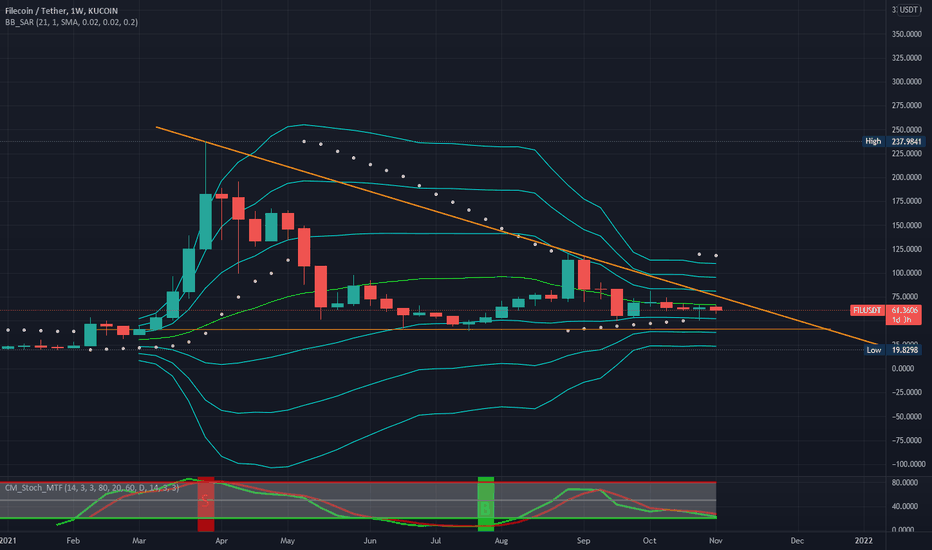Click the 150.0000 price axis label
932x550 pixels.
[x=906, y=225]
